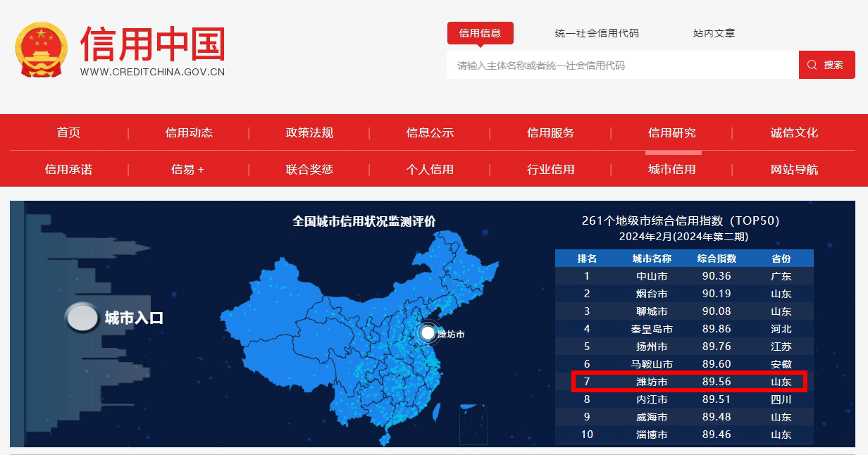868x455 pixels.
Task: Select 扬州市 in the ranking table
Action: 652,347
